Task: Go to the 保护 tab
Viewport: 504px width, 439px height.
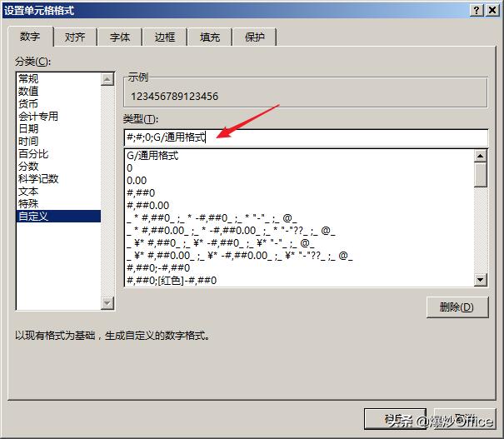Action: pos(255,37)
